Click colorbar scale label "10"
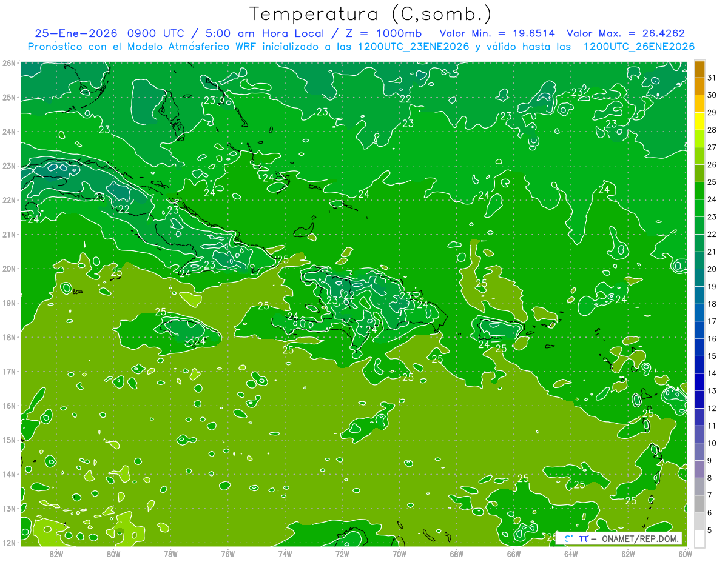The image size is (728, 562). pyautogui.click(x=712, y=443)
